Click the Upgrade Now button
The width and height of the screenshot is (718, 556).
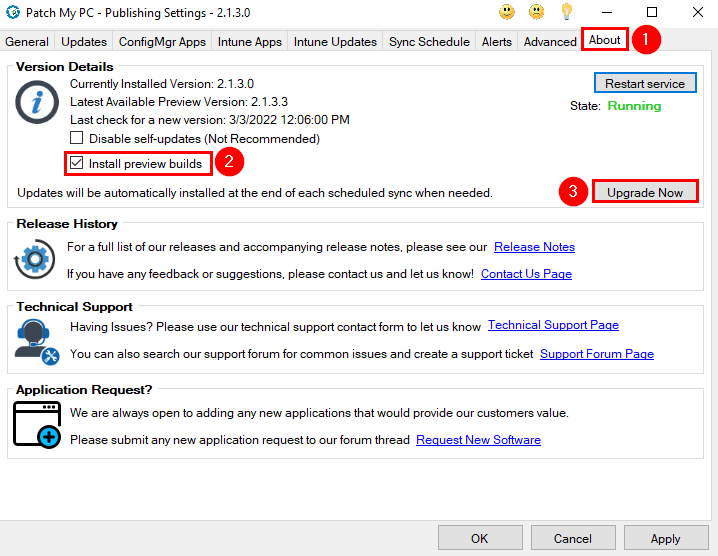click(x=645, y=192)
